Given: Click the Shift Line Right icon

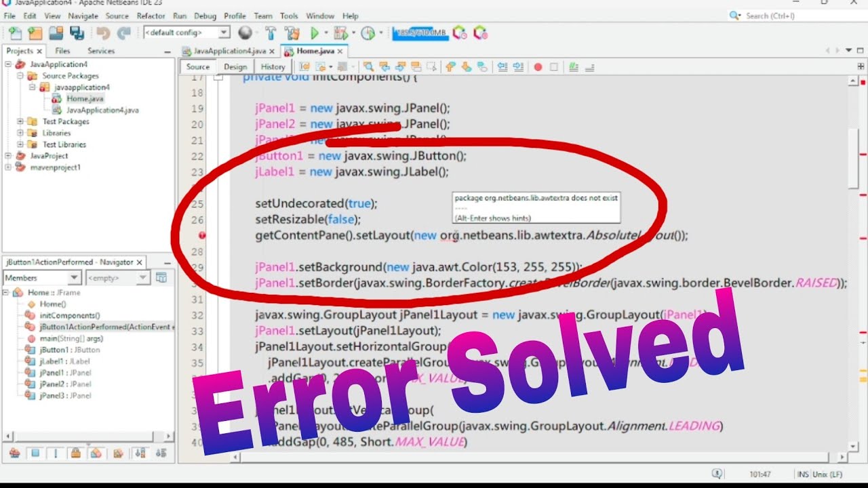Looking at the screenshot, I should pyautogui.click(x=518, y=66).
